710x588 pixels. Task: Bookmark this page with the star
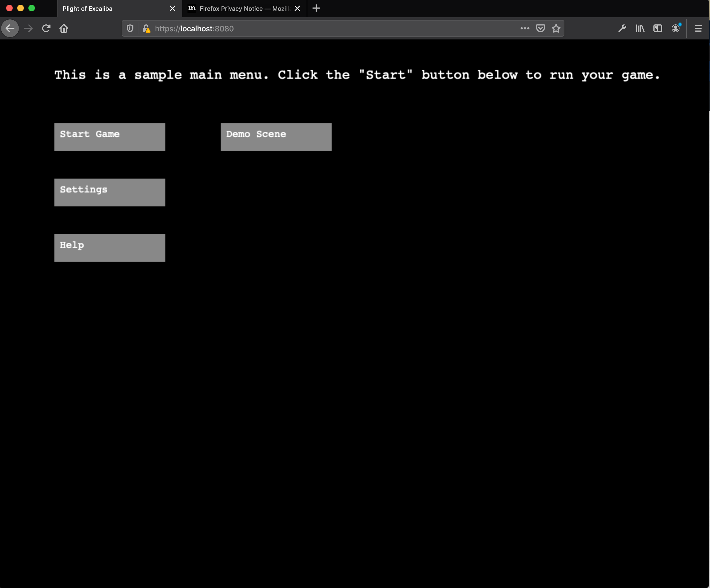[556, 28]
